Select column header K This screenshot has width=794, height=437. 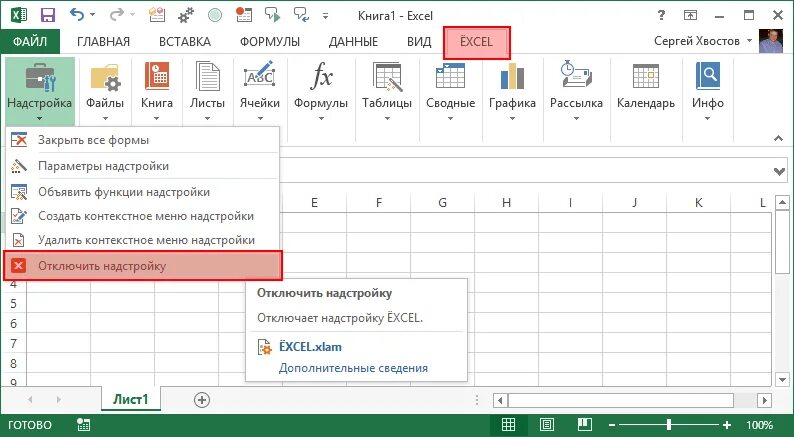point(699,203)
